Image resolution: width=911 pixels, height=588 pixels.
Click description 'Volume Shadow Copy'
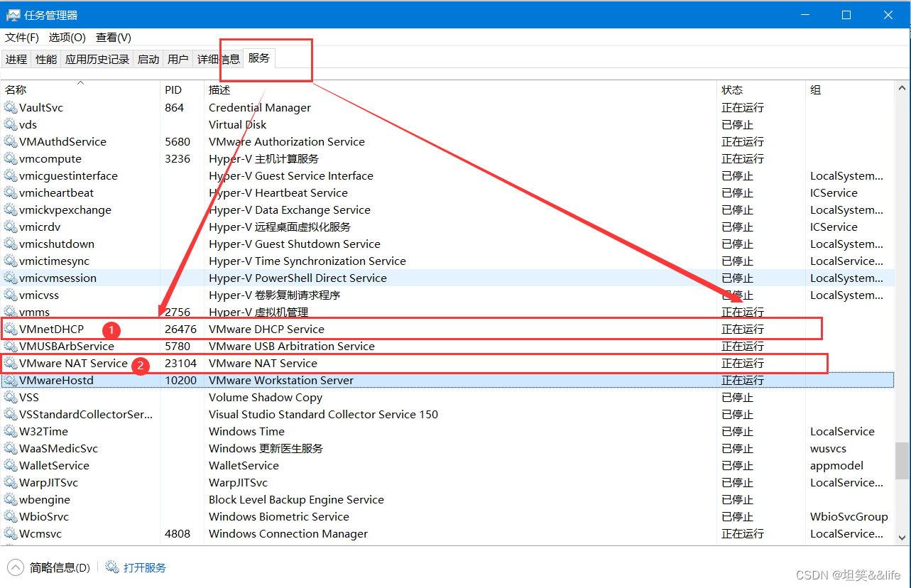(x=266, y=398)
